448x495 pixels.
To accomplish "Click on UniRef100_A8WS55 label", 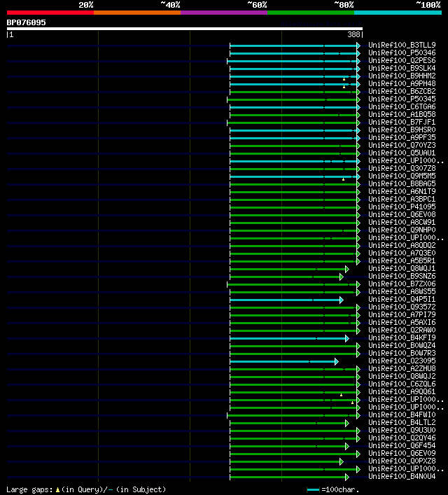I will [402, 292].
